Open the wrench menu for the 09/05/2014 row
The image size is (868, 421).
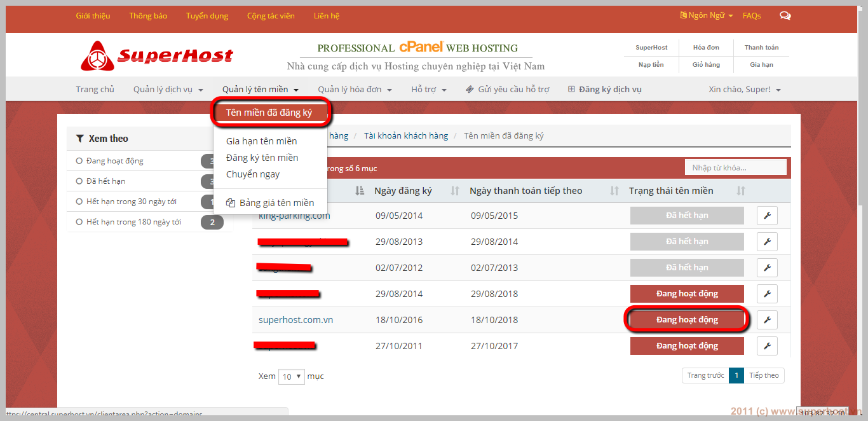767,216
